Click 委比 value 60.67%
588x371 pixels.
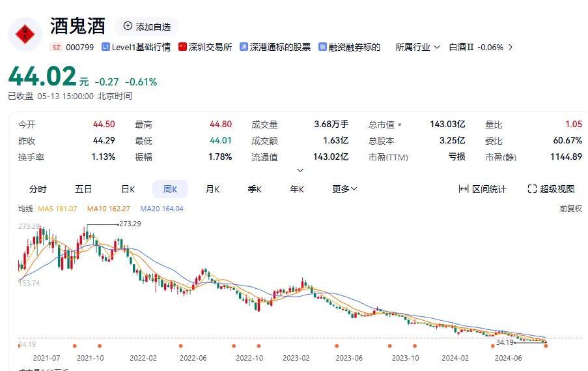pyautogui.click(x=567, y=140)
